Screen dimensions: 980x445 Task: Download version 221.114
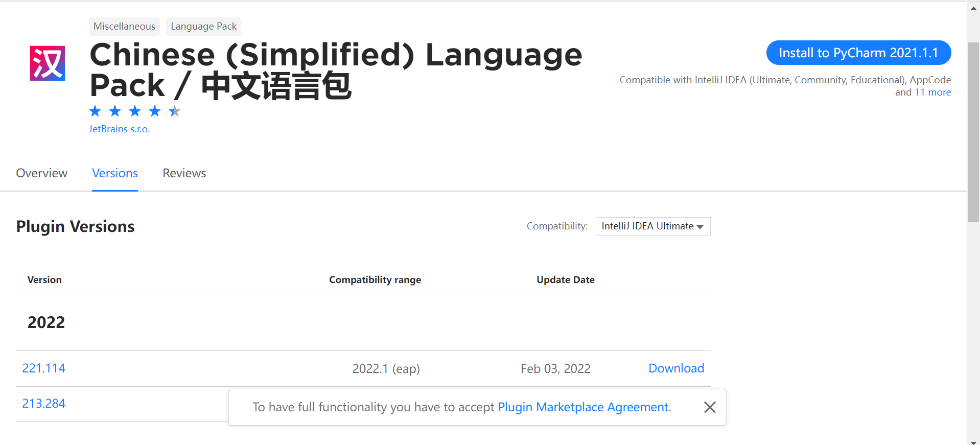click(x=676, y=368)
